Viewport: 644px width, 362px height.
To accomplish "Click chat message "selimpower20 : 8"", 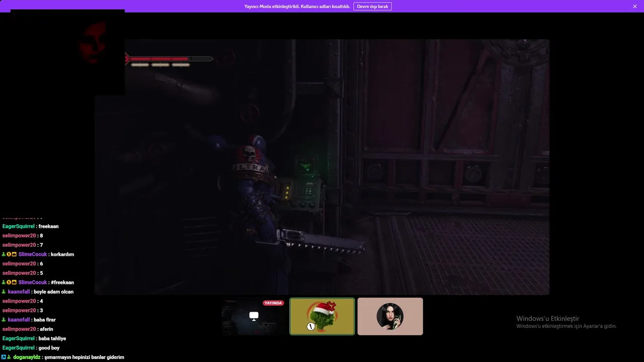I will coord(23,236).
